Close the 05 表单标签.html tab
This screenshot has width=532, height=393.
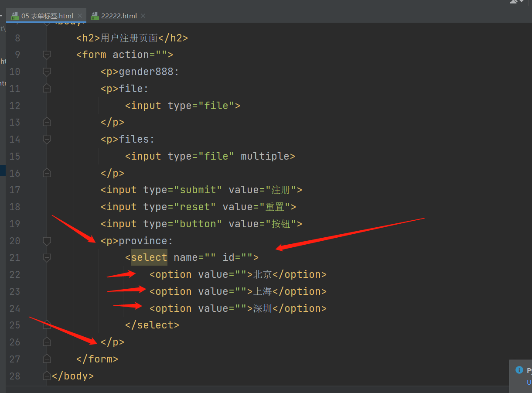80,16
